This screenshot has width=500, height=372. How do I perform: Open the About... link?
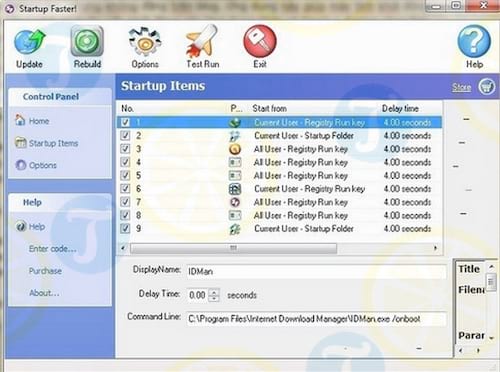click(44, 293)
